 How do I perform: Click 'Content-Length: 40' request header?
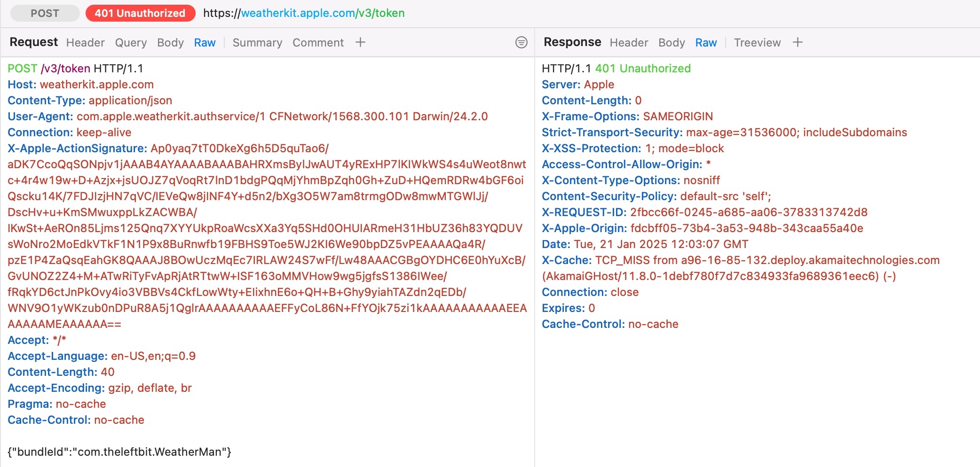[61, 372]
